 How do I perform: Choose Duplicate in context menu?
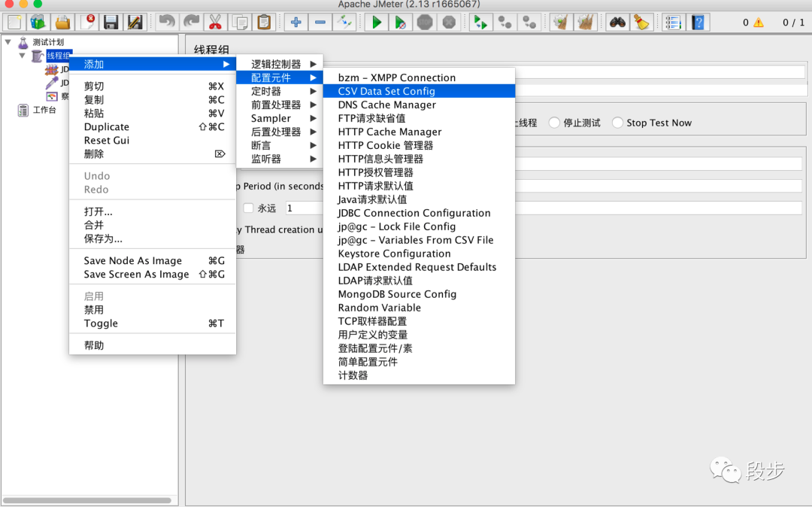click(153, 127)
